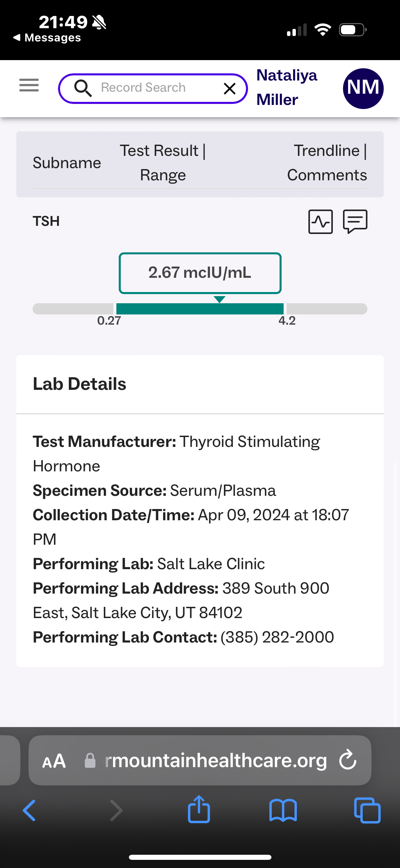The image size is (400, 868).
Task: Open the TSH comments icon
Action: pos(355,221)
